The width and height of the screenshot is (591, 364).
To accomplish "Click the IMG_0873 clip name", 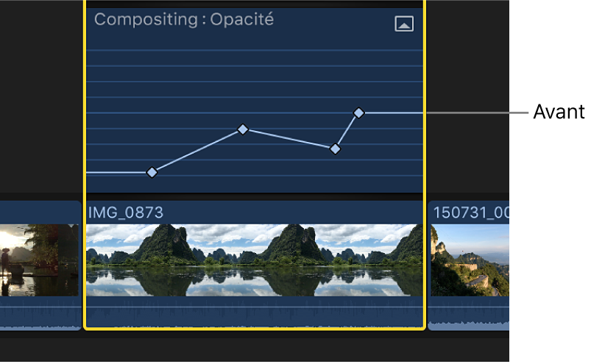I will click(125, 213).
